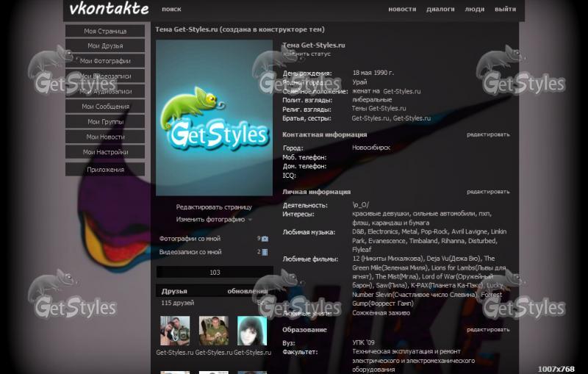Open third friend's avatar with dark hair
Screen dimensions: 588x374
251,331
